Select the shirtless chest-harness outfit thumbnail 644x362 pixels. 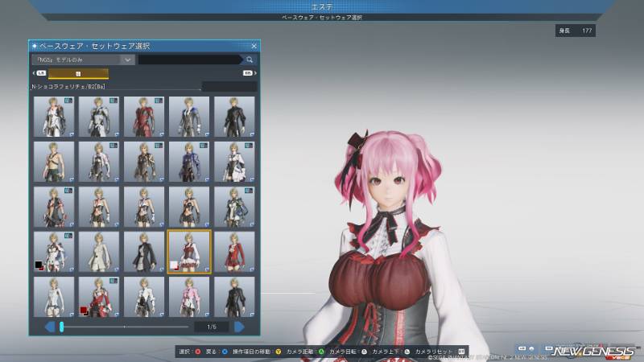54,162
